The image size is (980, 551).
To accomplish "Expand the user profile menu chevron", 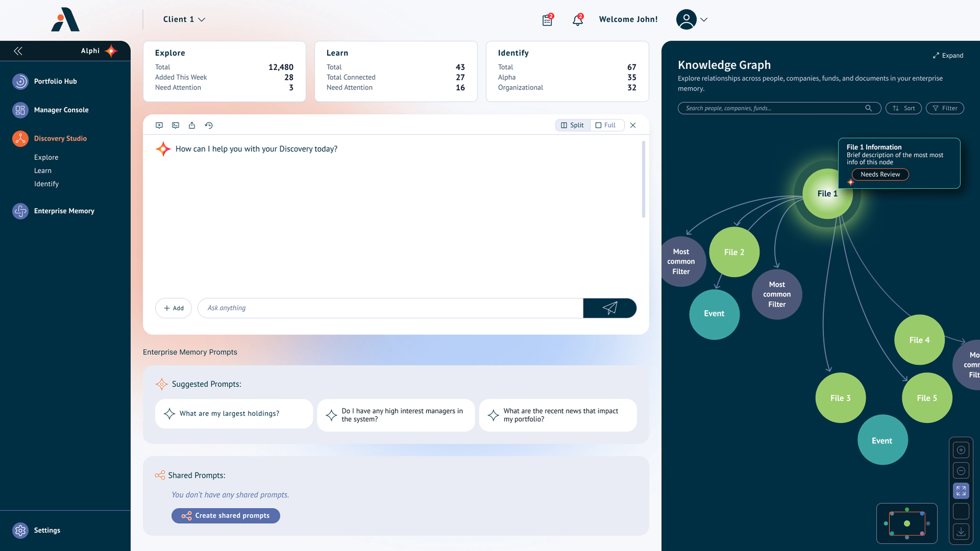I will coord(704,19).
